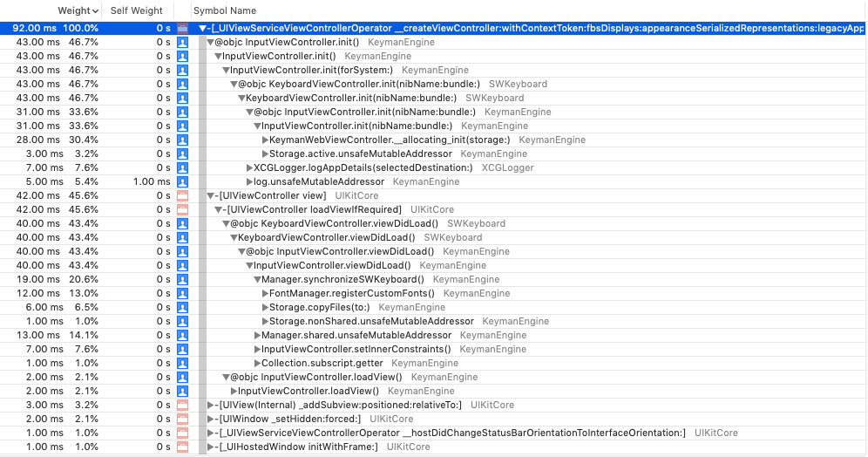Expand FontManager.registerCustomFonts() row

click(265, 294)
